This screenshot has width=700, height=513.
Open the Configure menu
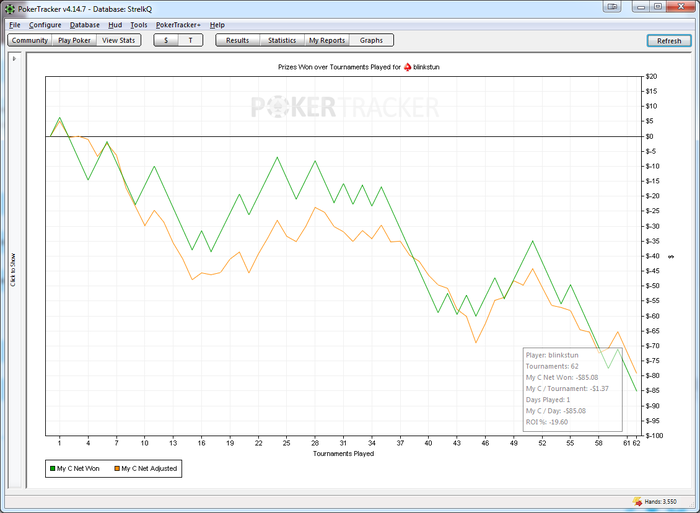(x=45, y=25)
